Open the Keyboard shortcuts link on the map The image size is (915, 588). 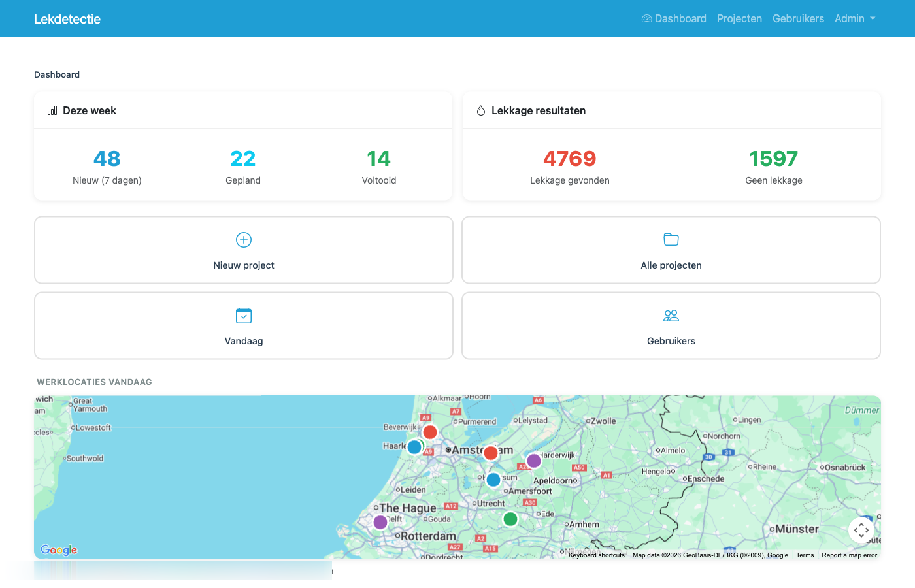[596, 555]
